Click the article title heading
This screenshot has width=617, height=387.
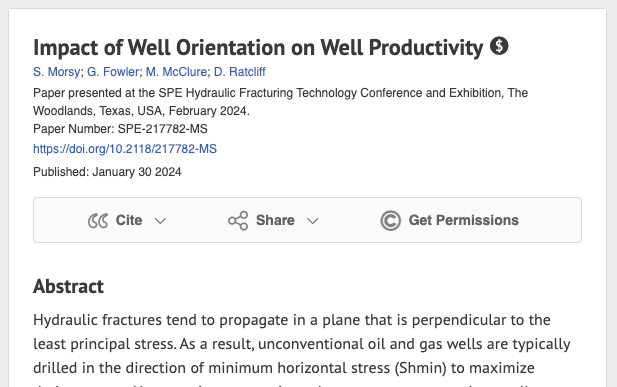click(x=258, y=48)
